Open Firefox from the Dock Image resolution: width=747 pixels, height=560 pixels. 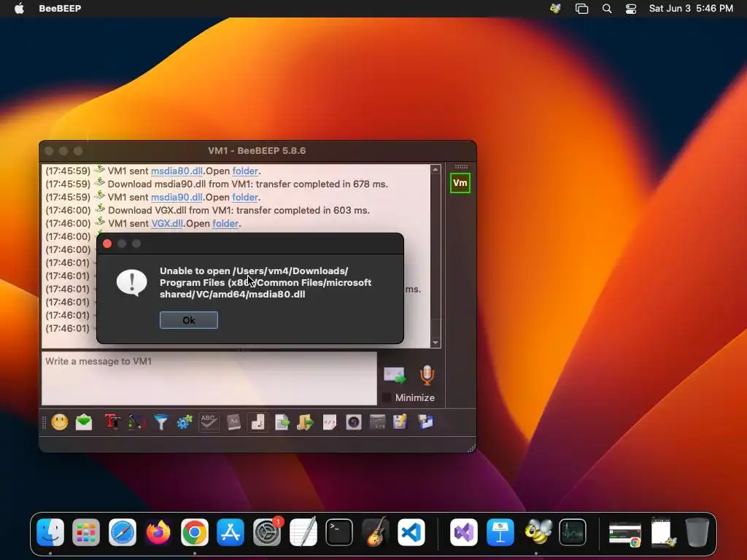[158, 532]
